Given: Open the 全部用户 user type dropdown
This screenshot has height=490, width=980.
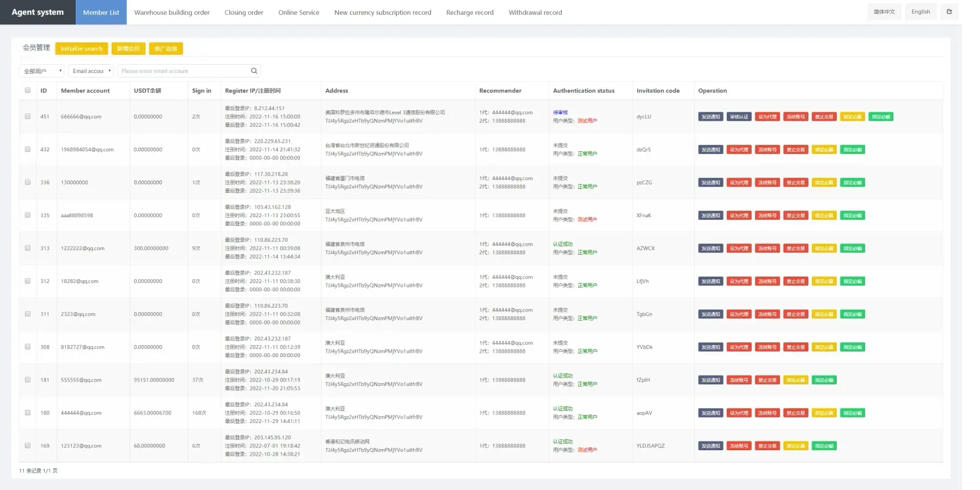Looking at the screenshot, I should 42,71.
